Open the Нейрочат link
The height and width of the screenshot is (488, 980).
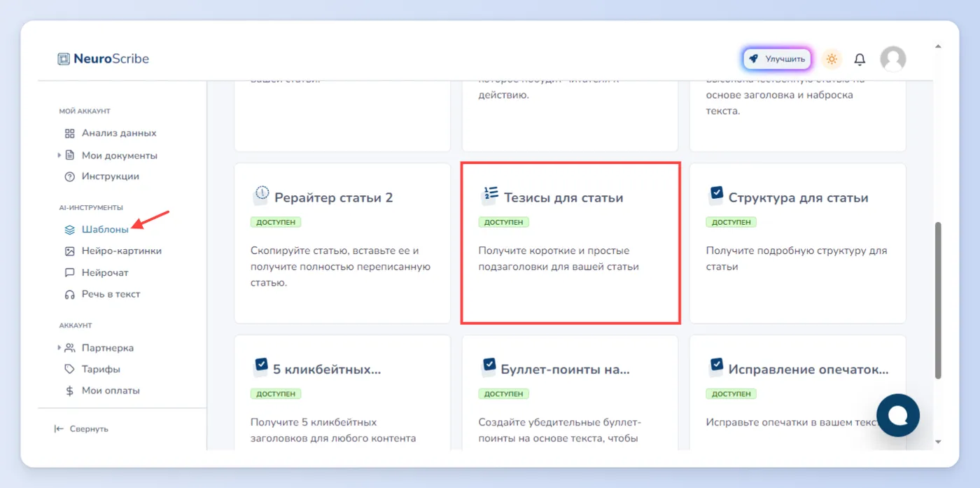pos(105,272)
